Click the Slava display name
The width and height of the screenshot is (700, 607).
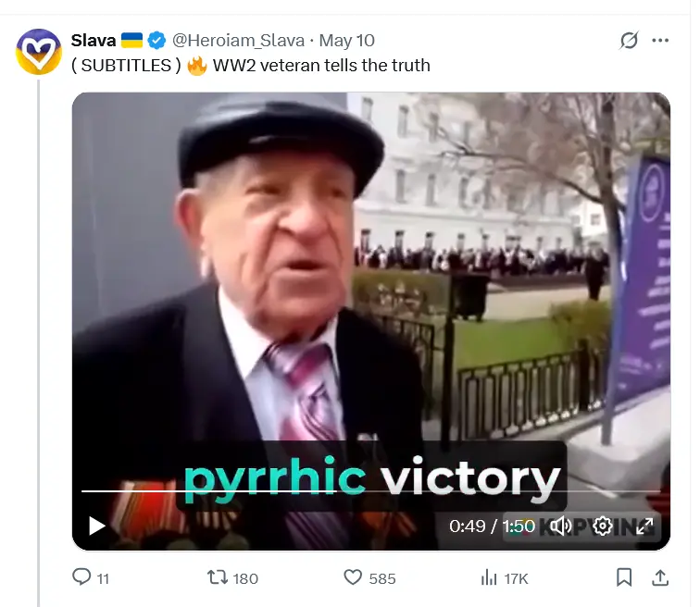click(x=94, y=41)
